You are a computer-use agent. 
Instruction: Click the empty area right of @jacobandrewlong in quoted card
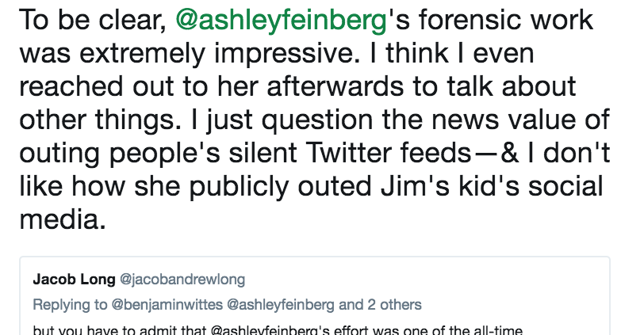[423, 280]
